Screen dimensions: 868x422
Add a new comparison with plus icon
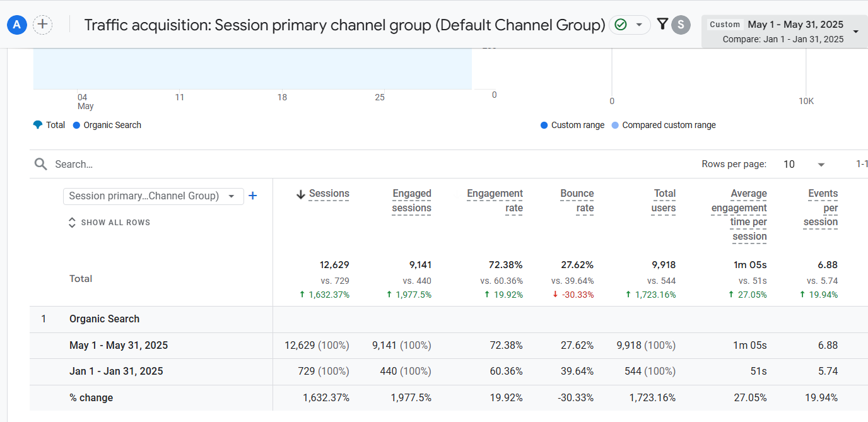click(42, 25)
